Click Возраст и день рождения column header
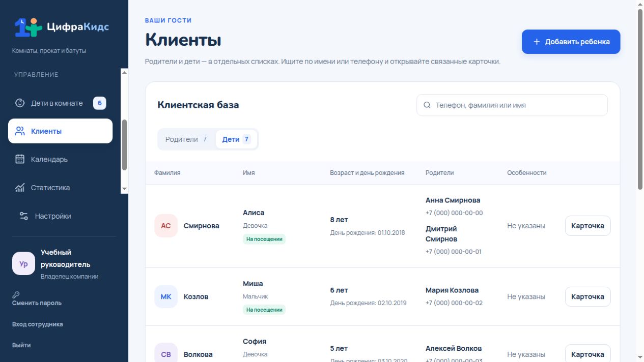Screen dimensions: 644x362 pos(367,173)
